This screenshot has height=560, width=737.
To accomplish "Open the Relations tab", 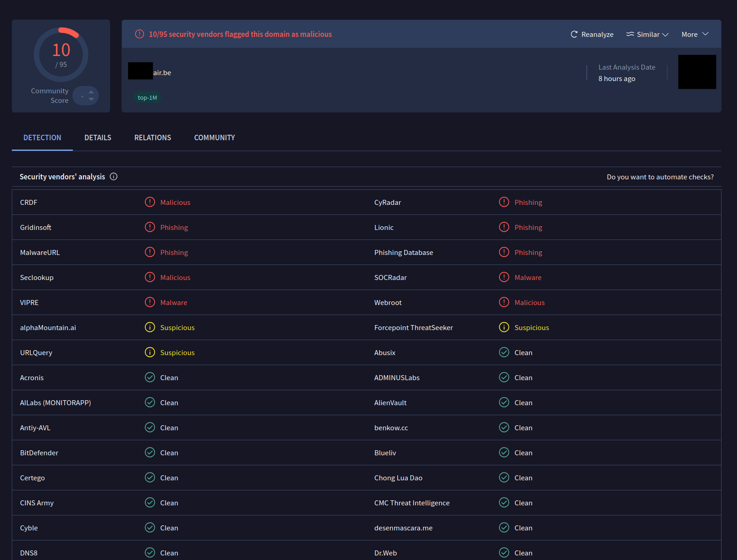I will coord(152,137).
